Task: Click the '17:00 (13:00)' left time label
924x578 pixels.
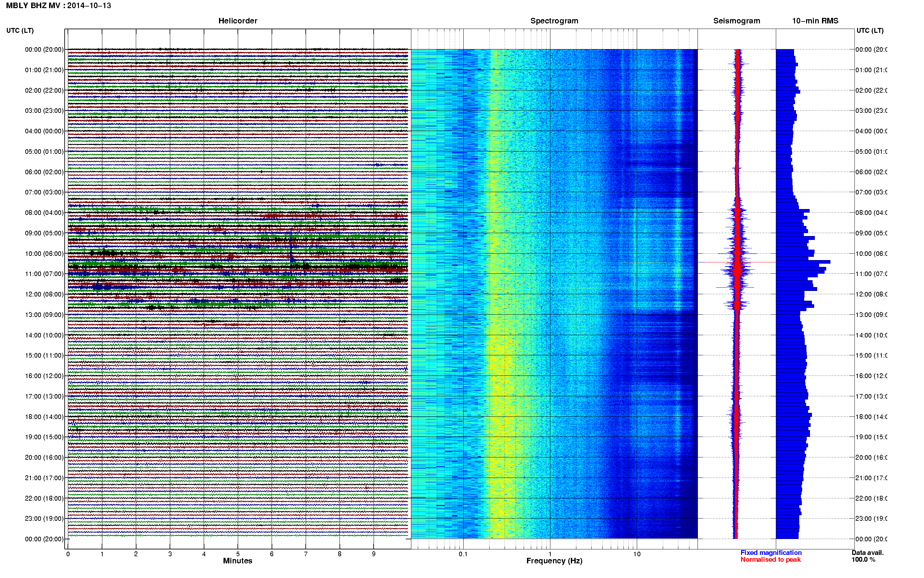Action: (x=44, y=396)
